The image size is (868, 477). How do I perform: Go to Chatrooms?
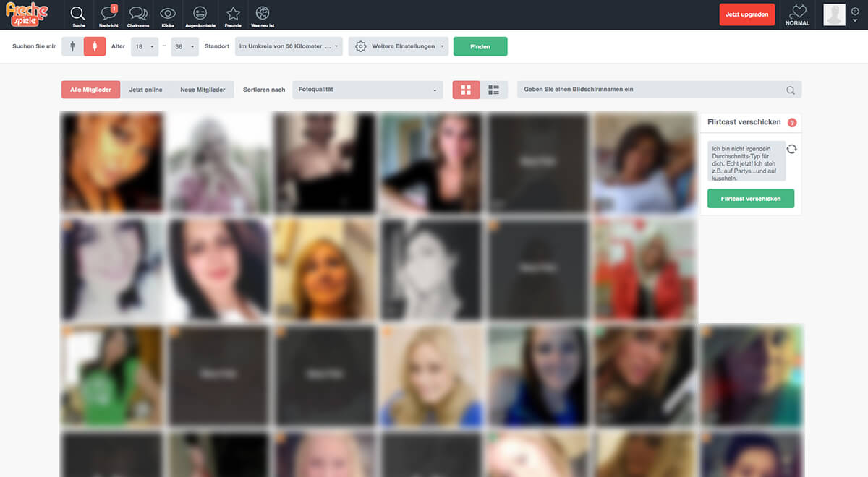137,15
